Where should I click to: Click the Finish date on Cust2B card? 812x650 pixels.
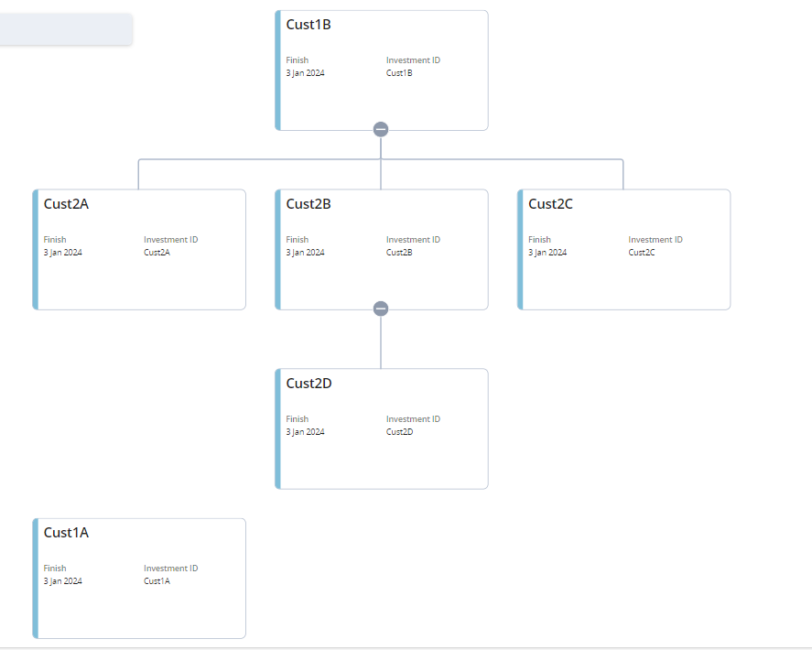(x=305, y=253)
